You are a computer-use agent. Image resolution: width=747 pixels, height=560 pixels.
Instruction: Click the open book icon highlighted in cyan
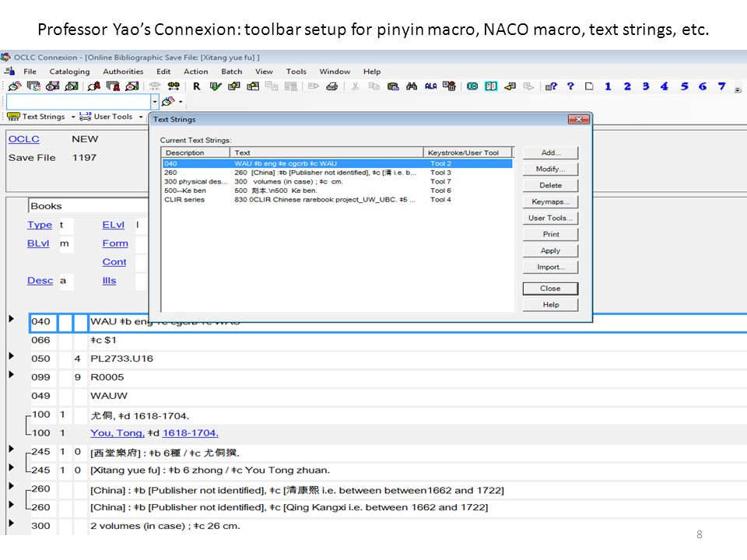491,86
